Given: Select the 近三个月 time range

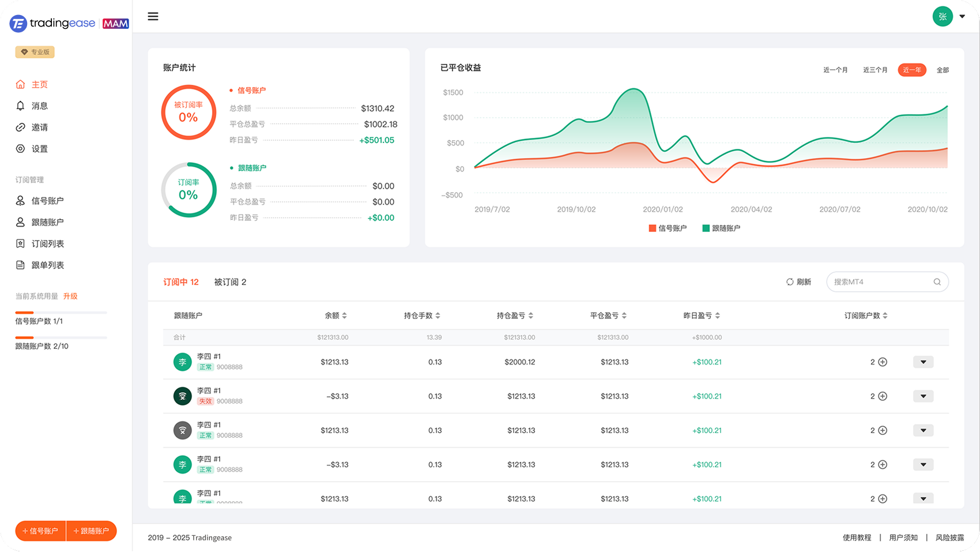Looking at the screenshot, I should coord(875,70).
